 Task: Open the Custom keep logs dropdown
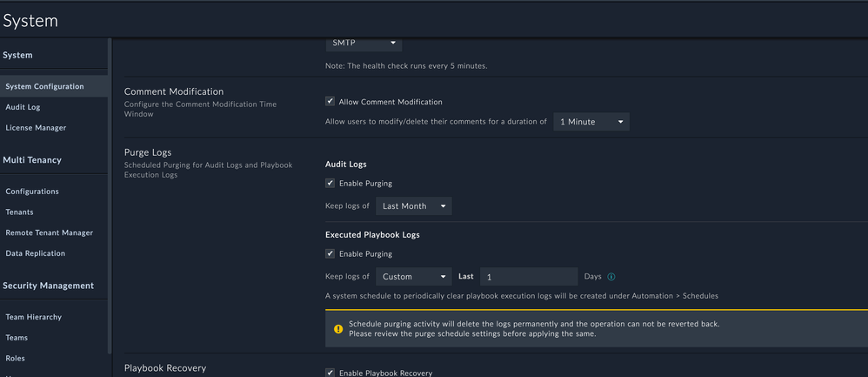(413, 277)
